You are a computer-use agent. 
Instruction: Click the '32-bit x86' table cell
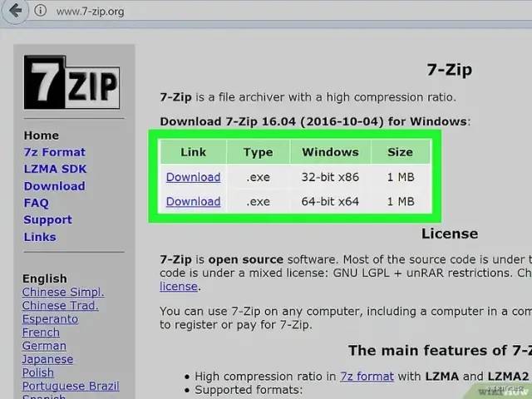tap(330, 177)
